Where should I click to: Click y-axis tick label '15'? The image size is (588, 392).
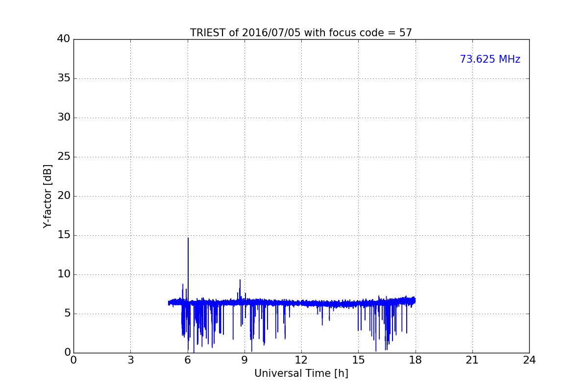(x=64, y=235)
